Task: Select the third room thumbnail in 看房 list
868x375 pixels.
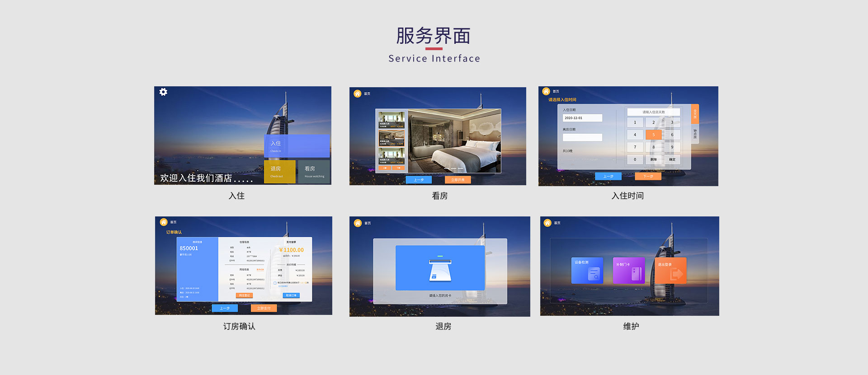Action: pyautogui.click(x=392, y=155)
